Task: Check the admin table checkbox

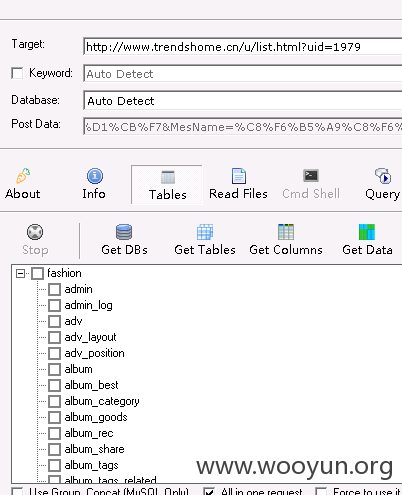Action: (54, 289)
